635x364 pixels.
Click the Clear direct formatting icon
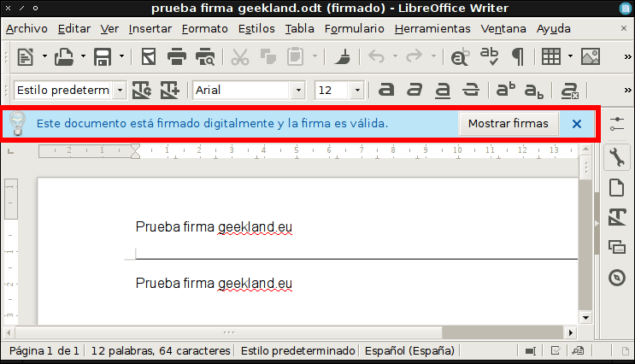tap(569, 91)
